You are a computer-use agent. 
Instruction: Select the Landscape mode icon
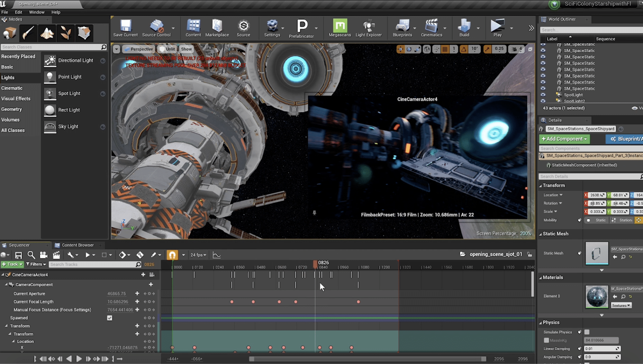47,33
